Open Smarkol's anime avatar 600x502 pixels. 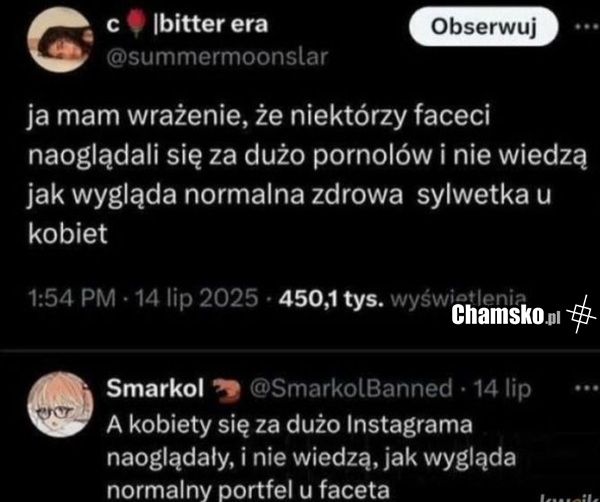(x=60, y=404)
